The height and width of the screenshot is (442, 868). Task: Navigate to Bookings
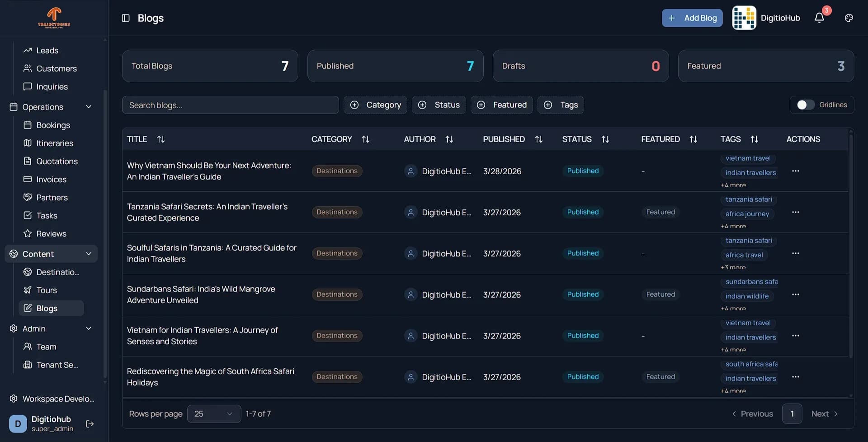51,125
